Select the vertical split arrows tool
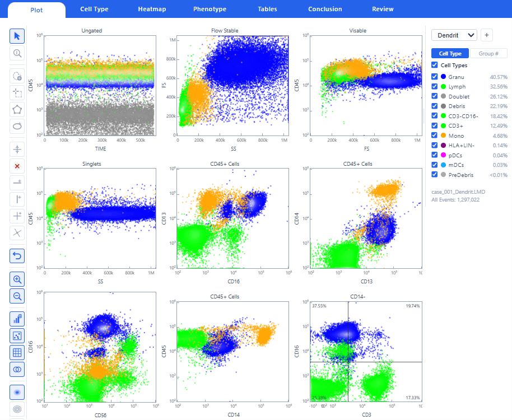This screenshot has width=512, height=420. tap(17, 150)
